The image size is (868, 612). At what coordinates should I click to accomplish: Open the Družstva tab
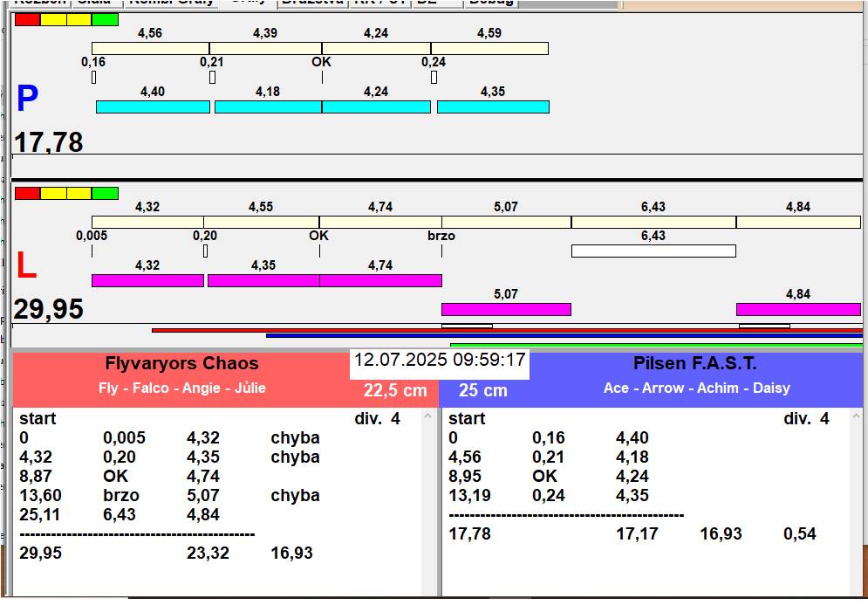tap(312, 3)
